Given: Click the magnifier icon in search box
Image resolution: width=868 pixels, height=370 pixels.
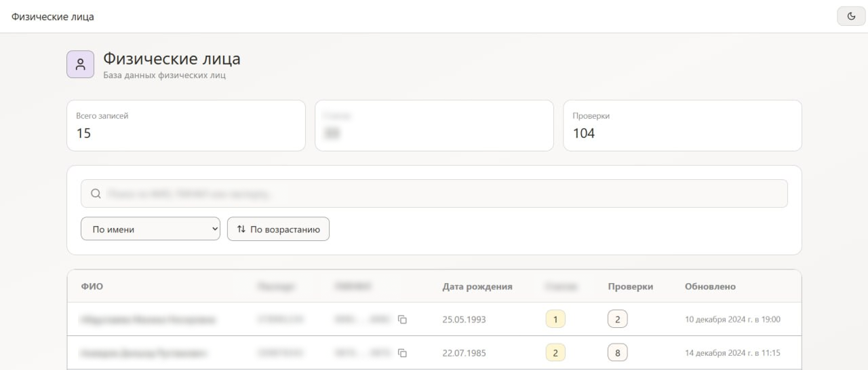Looking at the screenshot, I should (96, 193).
